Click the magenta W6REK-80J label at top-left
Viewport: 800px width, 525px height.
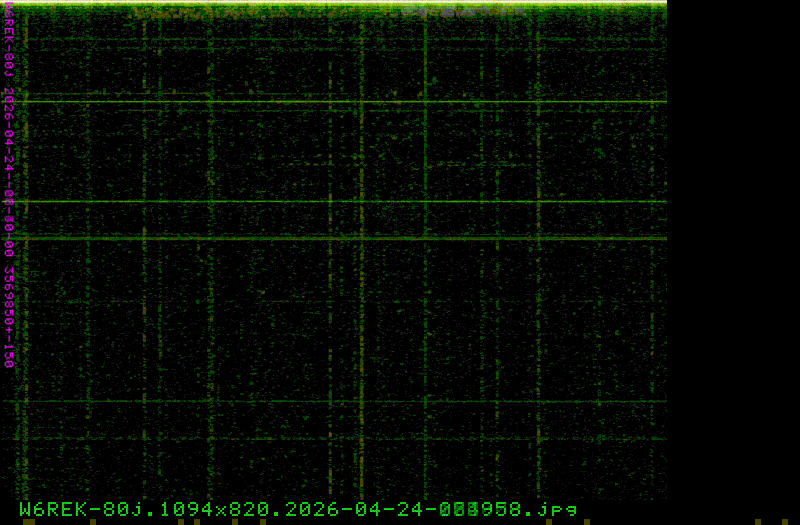pyautogui.click(x=9, y=42)
